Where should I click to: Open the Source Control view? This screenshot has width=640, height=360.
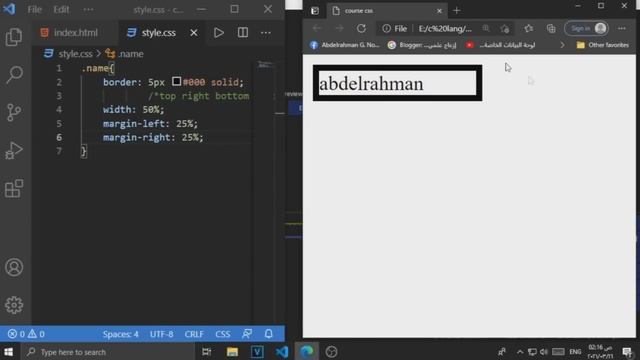14,112
